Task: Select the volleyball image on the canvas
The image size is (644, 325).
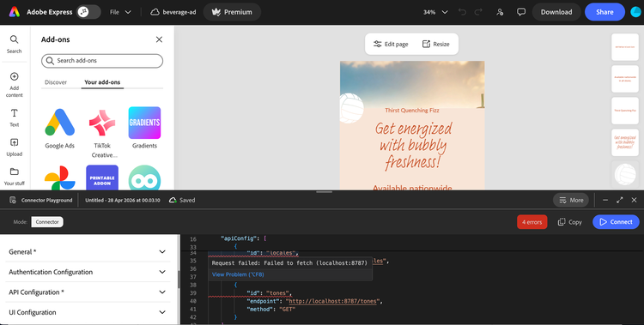Action: click(x=351, y=108)
